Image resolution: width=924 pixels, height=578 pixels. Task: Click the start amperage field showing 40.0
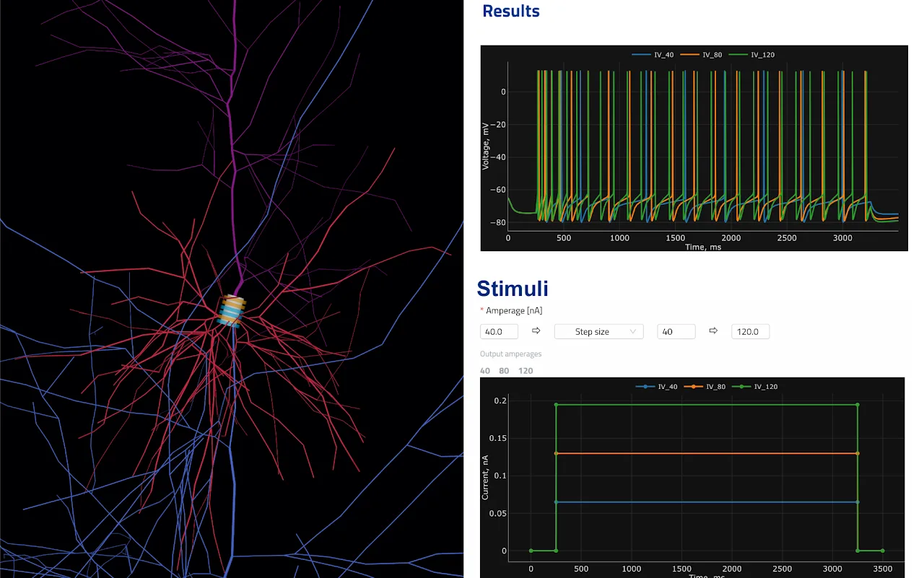click(499, 331)
